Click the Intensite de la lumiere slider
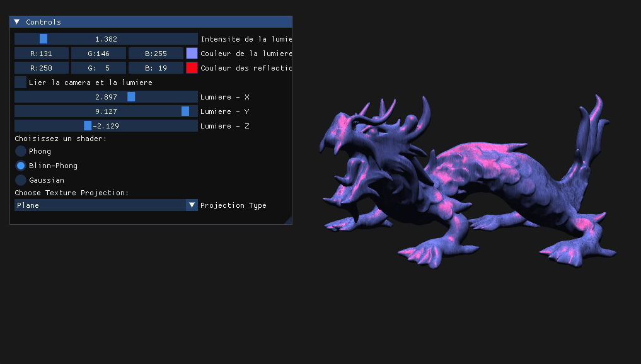This screenshot has width=641, height=364. point(106,39)
